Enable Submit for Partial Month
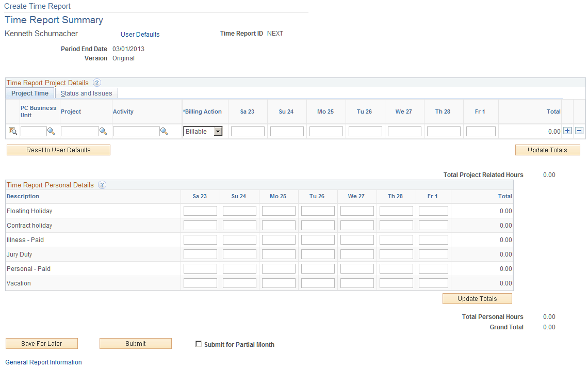The height and width of the screenshot is (367, 588). (x=199, y=344)
